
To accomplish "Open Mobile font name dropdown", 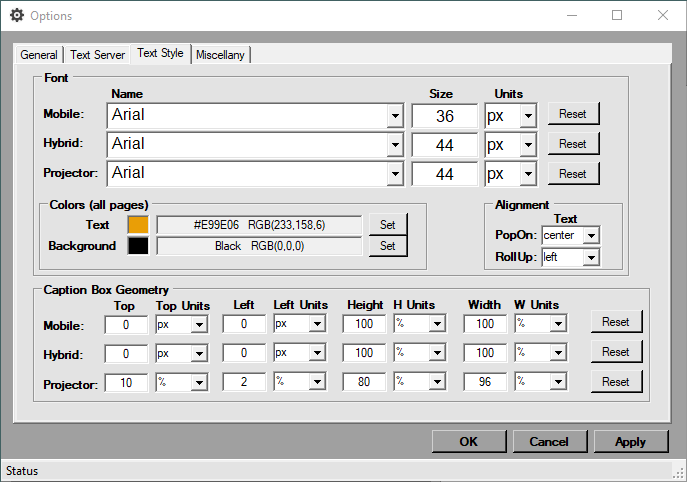I will coord(395,116).
